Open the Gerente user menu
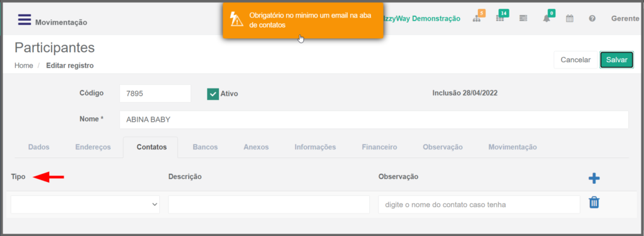The width and height of the screenshot is (644, 236). click(625, 19)
